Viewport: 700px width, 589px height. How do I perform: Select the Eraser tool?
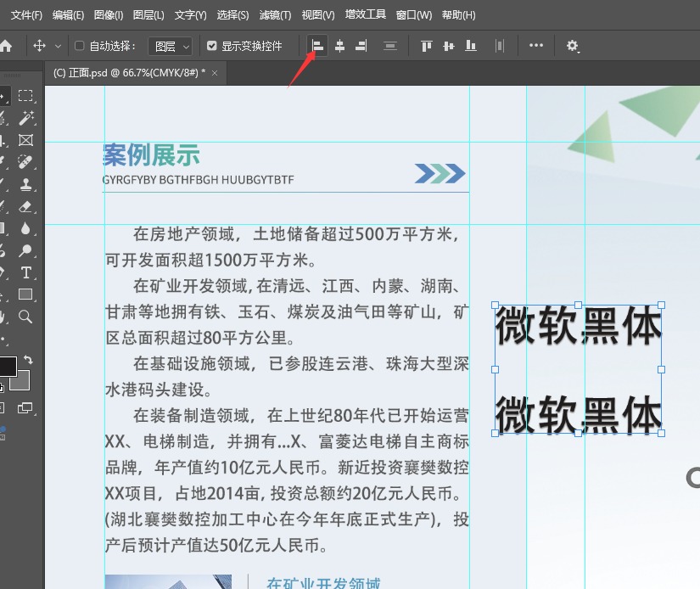tap(25, 206)
